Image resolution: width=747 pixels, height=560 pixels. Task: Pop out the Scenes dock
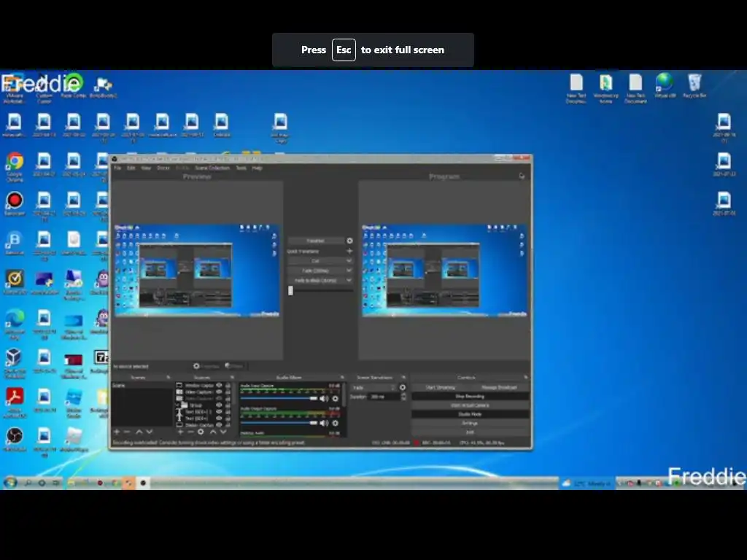169,377
